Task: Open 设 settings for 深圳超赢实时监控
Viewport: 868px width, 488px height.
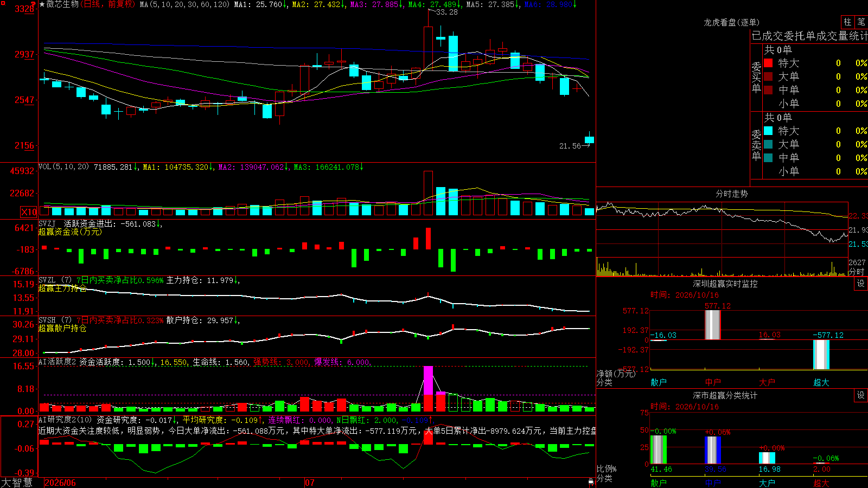Action: tap(861, 284)
